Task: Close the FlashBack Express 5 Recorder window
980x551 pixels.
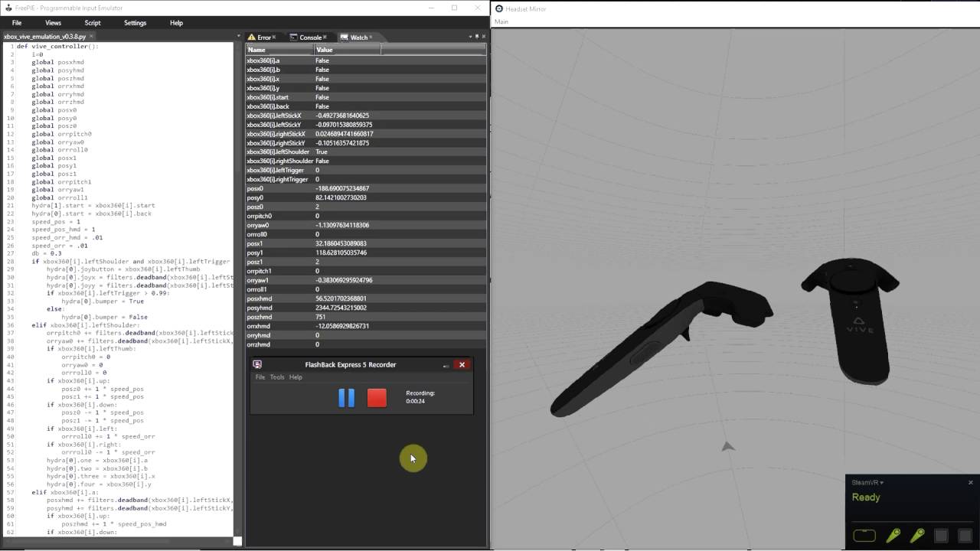Action: coord(462,365)
